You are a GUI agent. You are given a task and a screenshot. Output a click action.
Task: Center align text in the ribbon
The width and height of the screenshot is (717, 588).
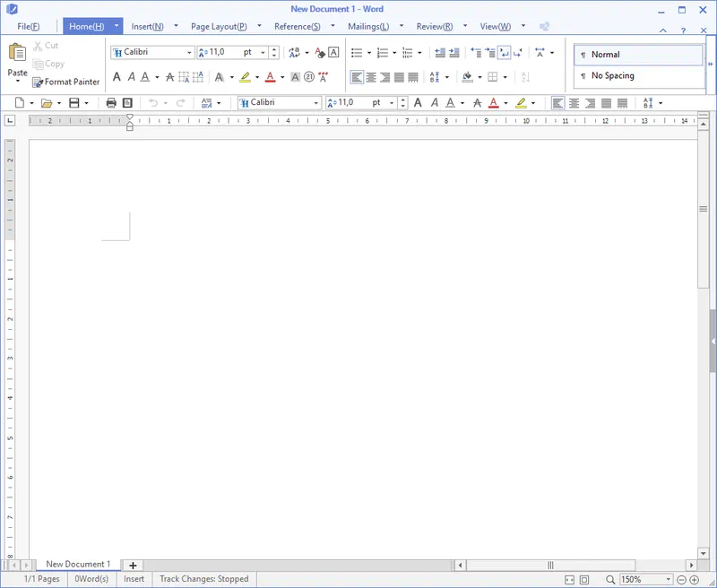[x=371, y=78]
